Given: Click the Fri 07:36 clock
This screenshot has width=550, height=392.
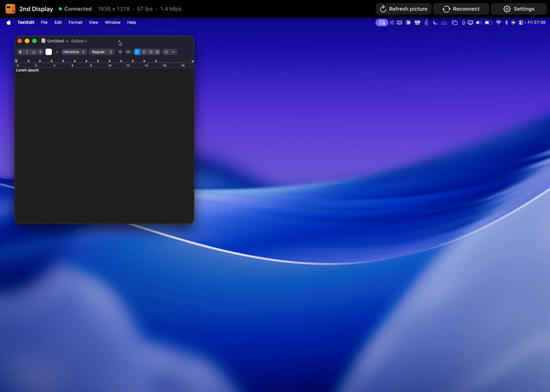Looking at the screenshot, I should click(537, 22).
